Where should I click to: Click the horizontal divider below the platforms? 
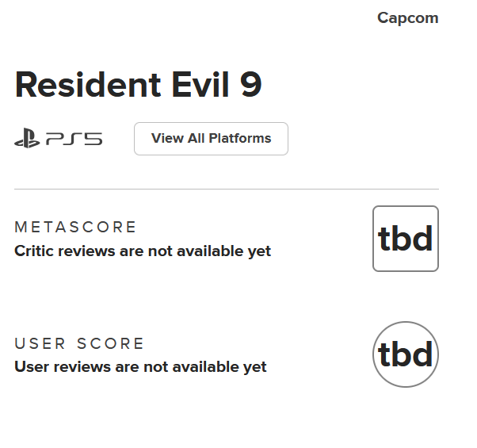226,190
